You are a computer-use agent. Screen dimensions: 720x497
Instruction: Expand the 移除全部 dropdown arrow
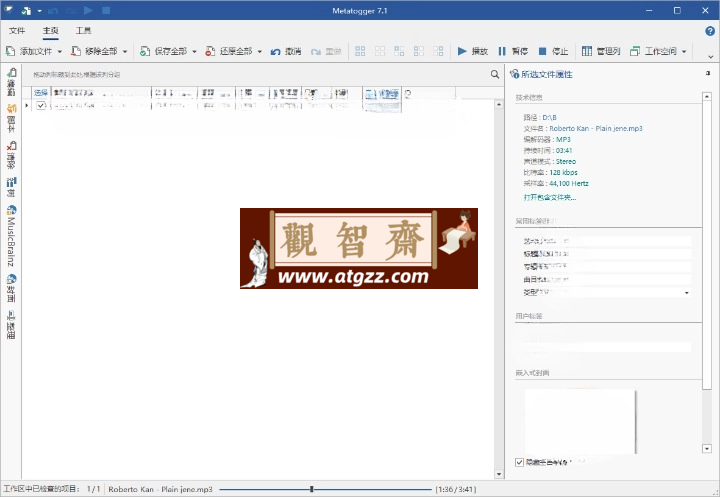coord(125,51)
